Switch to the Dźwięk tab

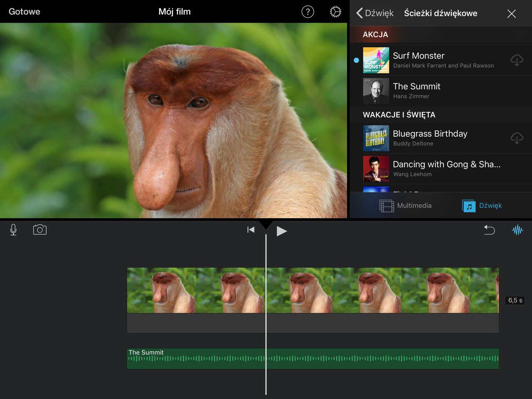(482, 206)
